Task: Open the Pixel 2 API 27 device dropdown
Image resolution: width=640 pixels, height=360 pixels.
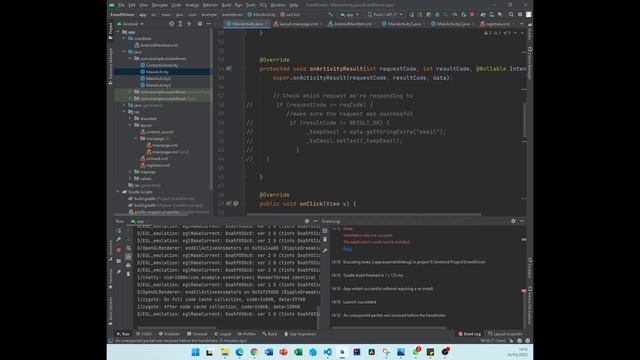Action: 384,15
